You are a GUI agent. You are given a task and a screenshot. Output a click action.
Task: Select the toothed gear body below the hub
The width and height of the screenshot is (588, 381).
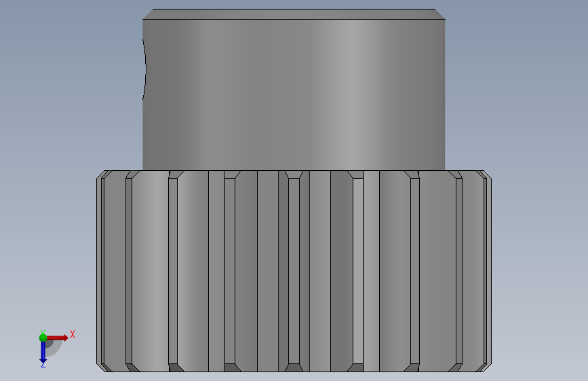pos(294,271)
